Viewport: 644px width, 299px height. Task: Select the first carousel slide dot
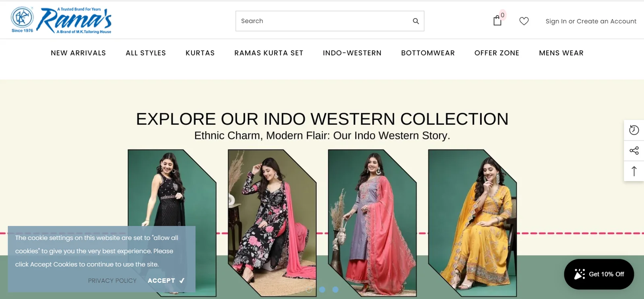point(309,289)
